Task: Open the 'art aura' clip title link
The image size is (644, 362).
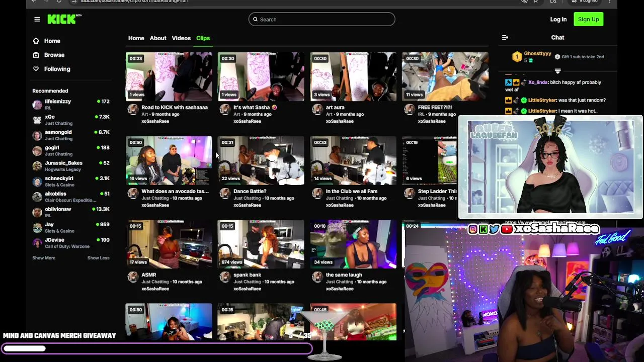Action: coord(335,108)
